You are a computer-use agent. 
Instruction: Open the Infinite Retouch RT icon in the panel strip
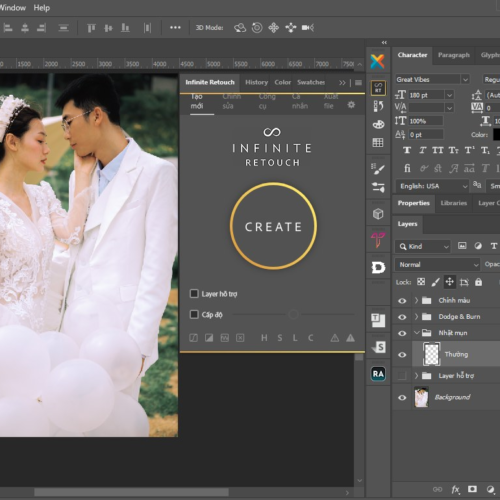[378, 88]
